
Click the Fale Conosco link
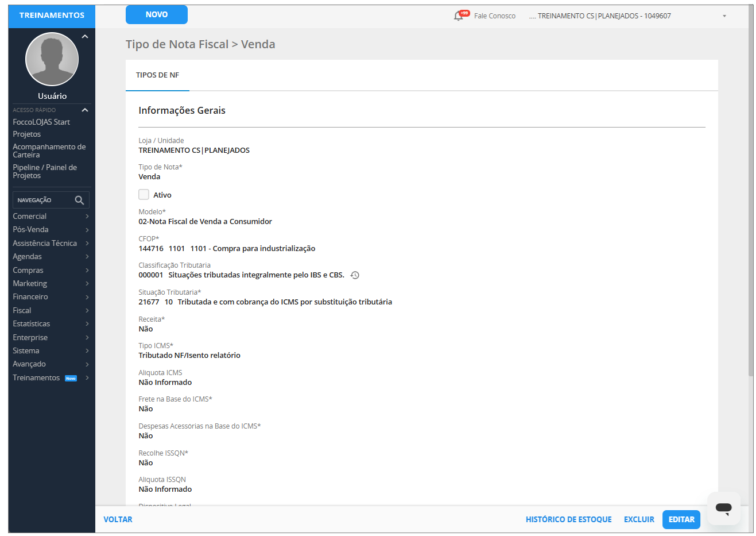[x=495, y=16]
